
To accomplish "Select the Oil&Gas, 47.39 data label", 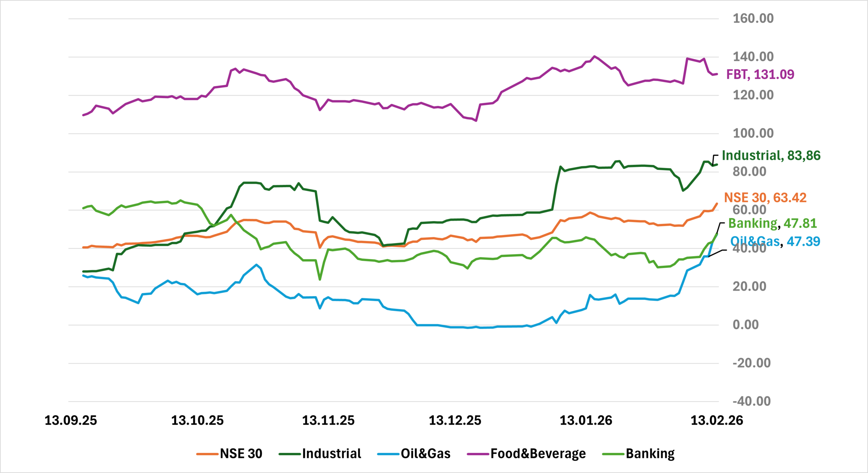I will (775, 242).
